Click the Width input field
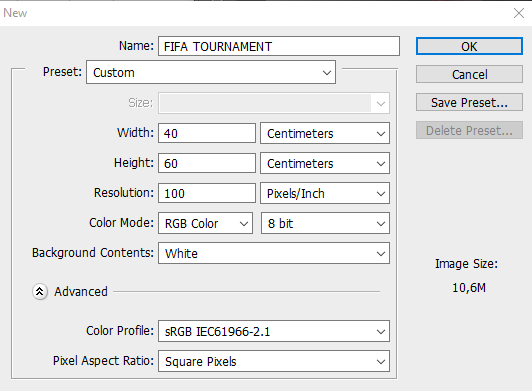This screenshot has width=532, height=391. [207, 133]
